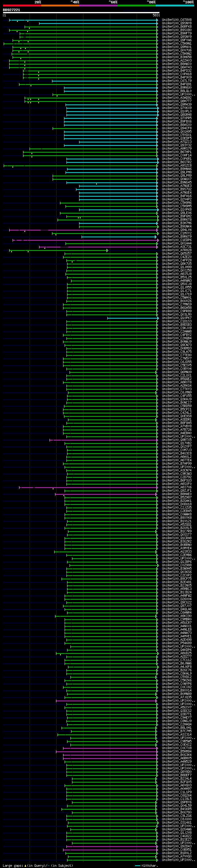Screen dimensions: 197x868
Task: Click the red ~20% identity color segment
Action: click(x=22, y=6)
